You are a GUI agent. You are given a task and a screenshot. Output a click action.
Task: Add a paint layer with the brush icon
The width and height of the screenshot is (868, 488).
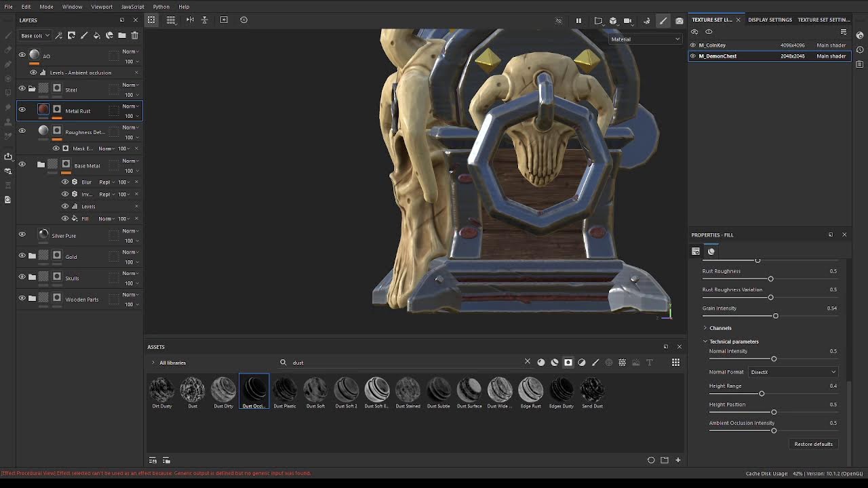tap(84, 35)
